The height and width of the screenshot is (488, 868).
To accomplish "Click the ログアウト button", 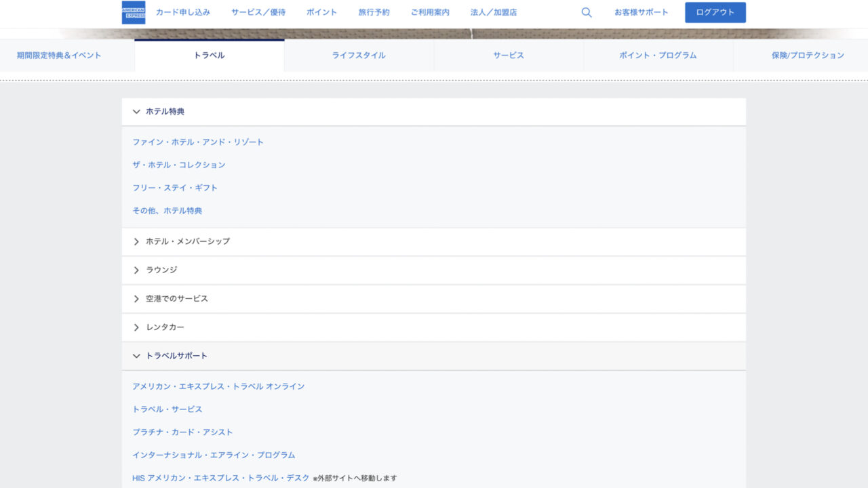I will coord(715,12).
